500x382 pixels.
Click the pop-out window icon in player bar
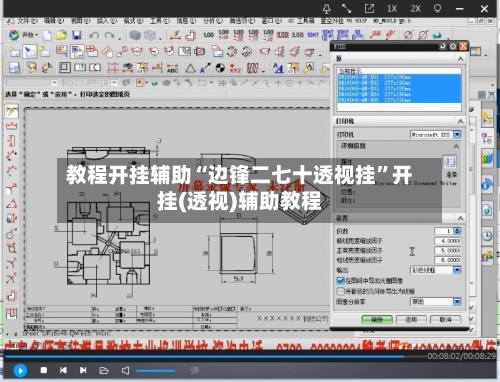[x=369, y=9]
